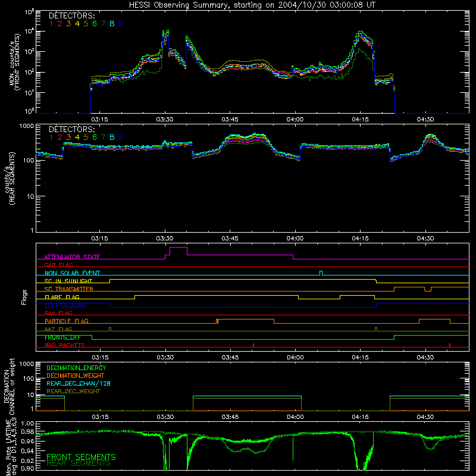476x476 pixels.
Task: Click the DETECTORS: heading in the rear-segments panel
Action: [x=72, y=130]
